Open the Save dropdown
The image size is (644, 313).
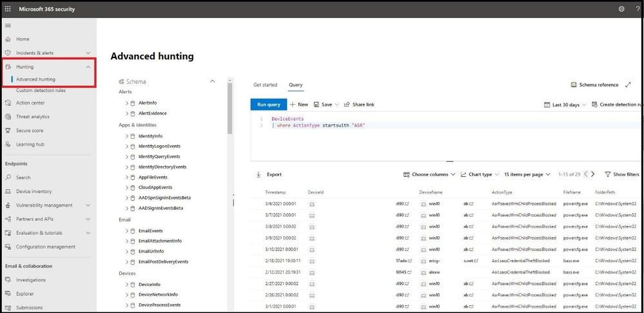pyautogui.click(x=326, y=105)
